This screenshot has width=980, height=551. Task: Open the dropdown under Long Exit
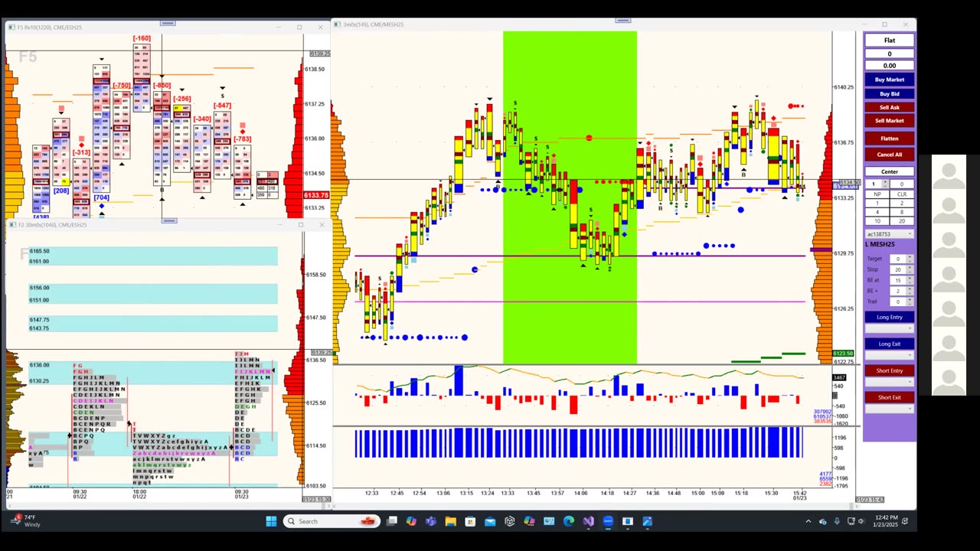pyautogui.click(x=889, y=355)
